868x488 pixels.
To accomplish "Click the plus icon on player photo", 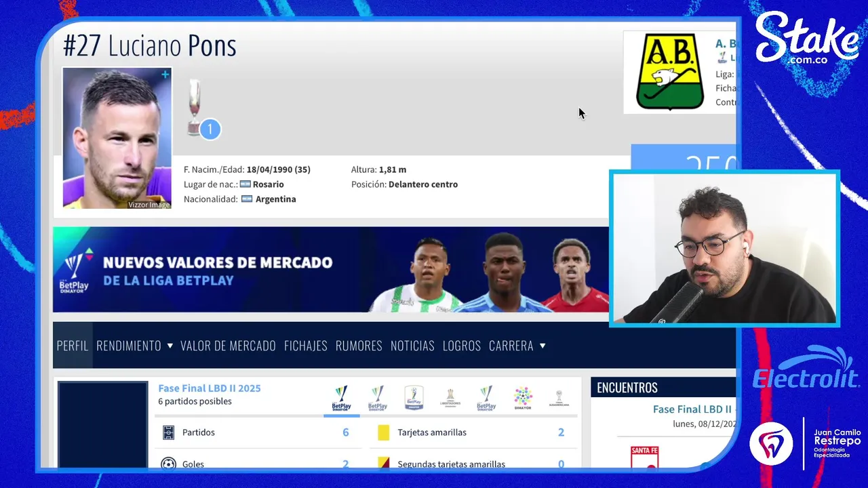I will click(x=165, y=75).
